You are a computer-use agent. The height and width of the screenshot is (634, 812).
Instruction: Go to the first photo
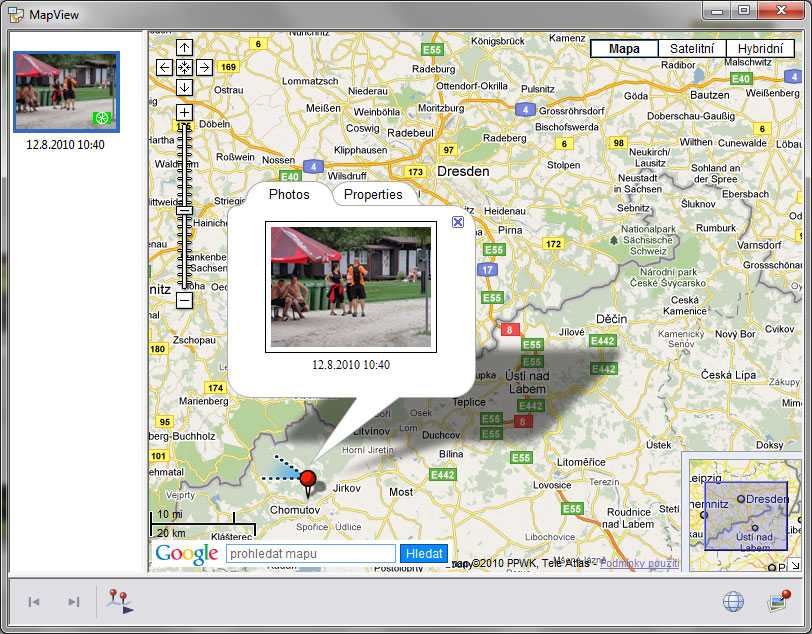pyautogui.click(x=34, y=602)
